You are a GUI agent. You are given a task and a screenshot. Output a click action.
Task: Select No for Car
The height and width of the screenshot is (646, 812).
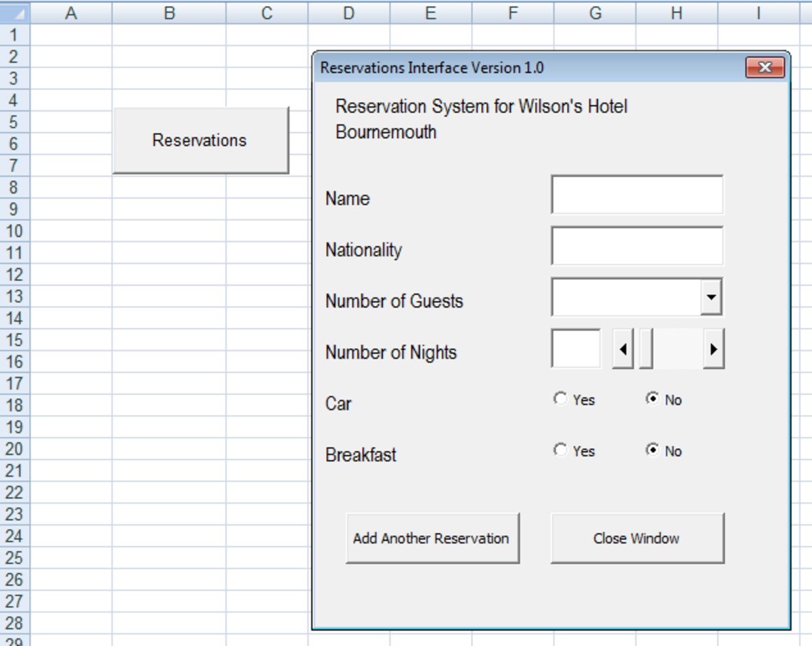(x=652, y=400)
